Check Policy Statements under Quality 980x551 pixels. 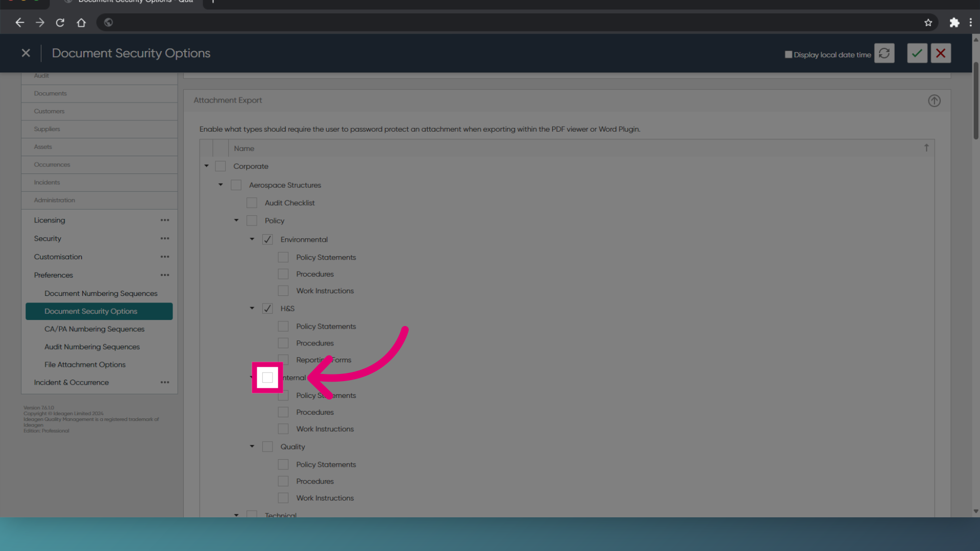pos(283,465)
